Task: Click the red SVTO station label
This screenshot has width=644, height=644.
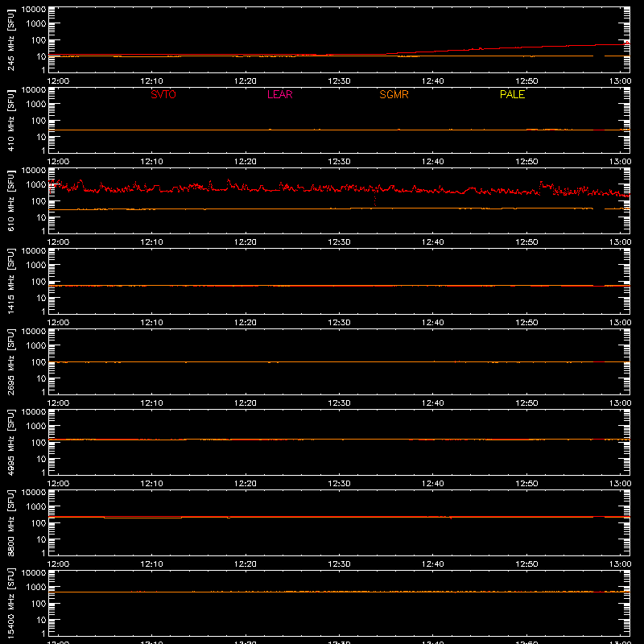Action: [163, 94]
